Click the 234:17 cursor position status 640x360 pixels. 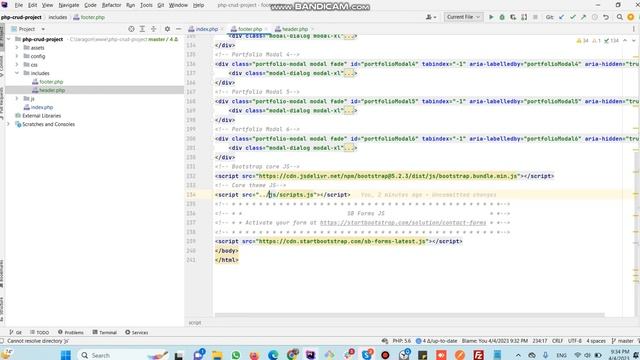pyautogui.click(x=540, y=341)
